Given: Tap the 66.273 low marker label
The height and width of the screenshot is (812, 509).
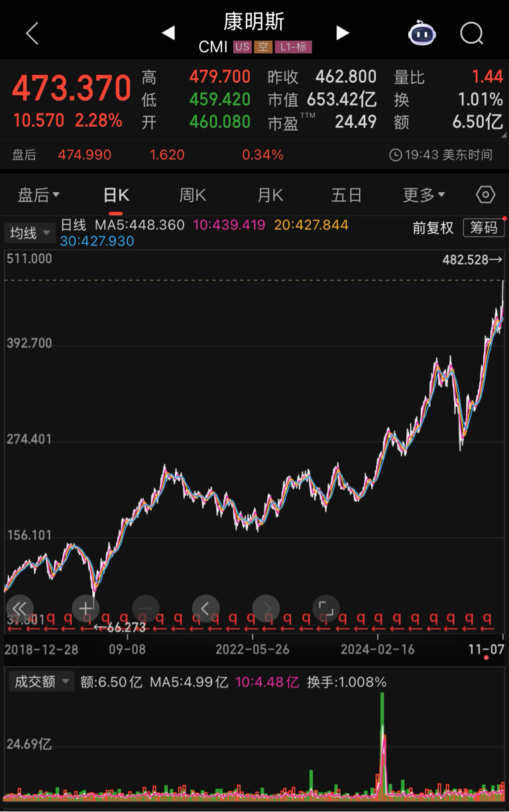Looking at the screenshot, I should tap(119, 627).
